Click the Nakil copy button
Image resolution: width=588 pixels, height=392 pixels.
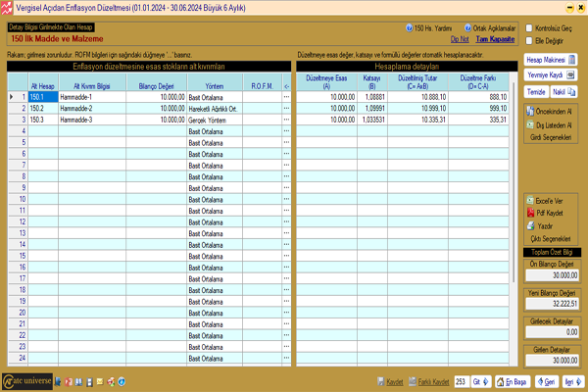tap(563, 92)
